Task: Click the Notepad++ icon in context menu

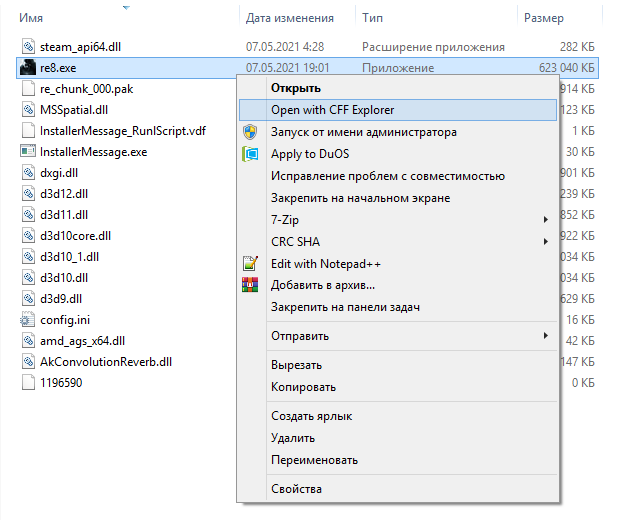Action: pyautogui.click(x=250, y=264)
